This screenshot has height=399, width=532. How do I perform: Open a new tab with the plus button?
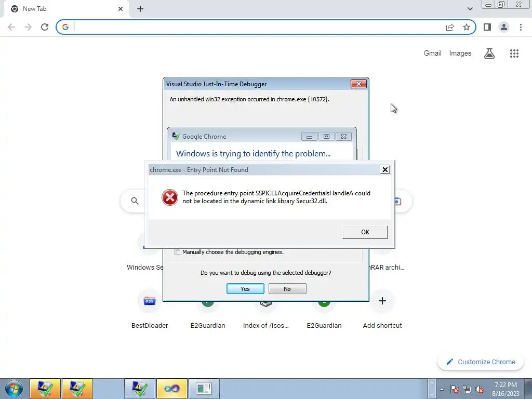point(140,9)
